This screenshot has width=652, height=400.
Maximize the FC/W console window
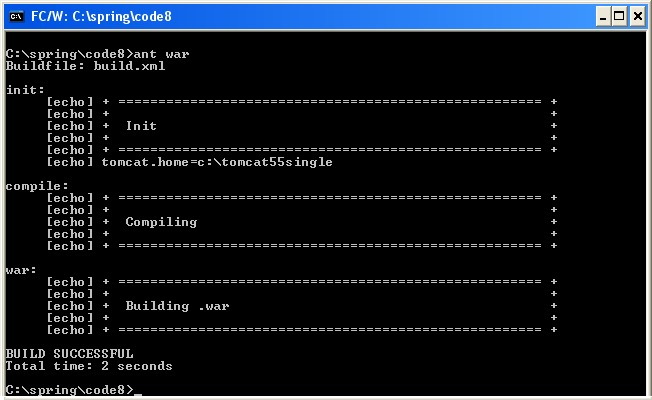pos(619,17)
